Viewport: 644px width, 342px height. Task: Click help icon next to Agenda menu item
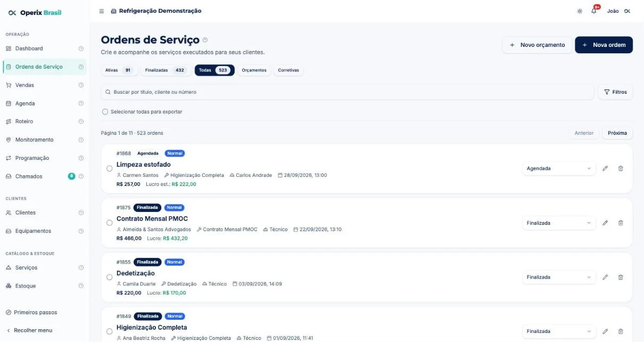(81, 103)
